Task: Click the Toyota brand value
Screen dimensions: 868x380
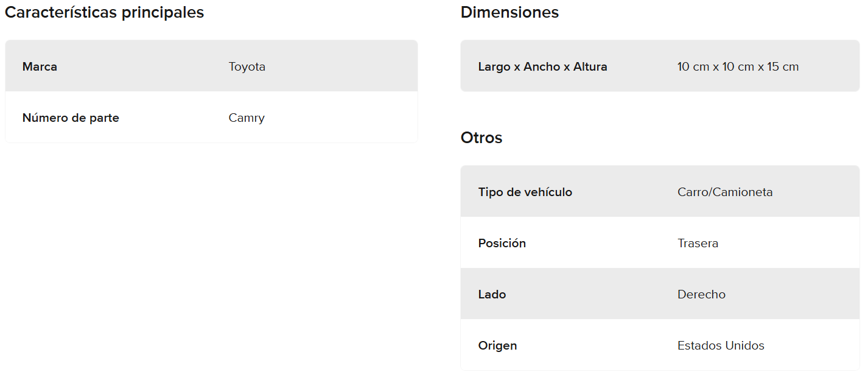Action: coord(247,66)
